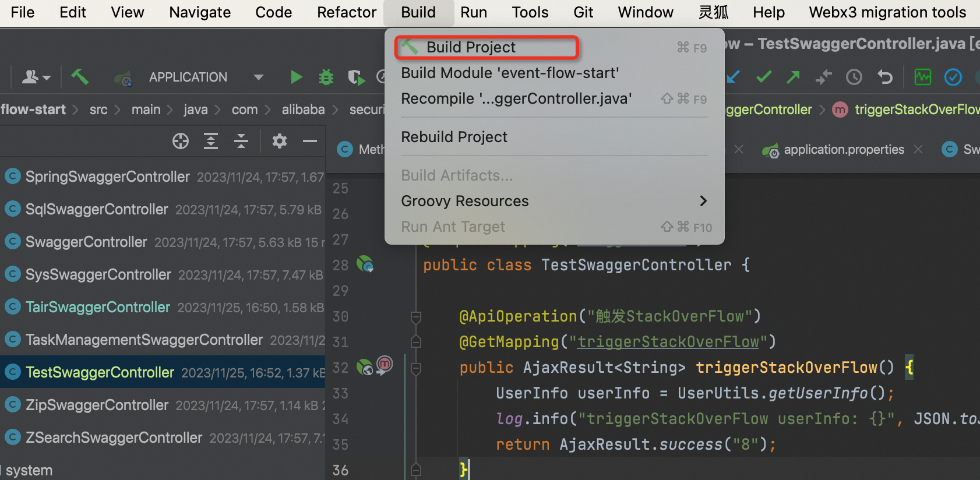This screenshot has height=480, width=980.
Task: Open the Refactor menu
Action: pyautogui.click(x=347, y=12)
